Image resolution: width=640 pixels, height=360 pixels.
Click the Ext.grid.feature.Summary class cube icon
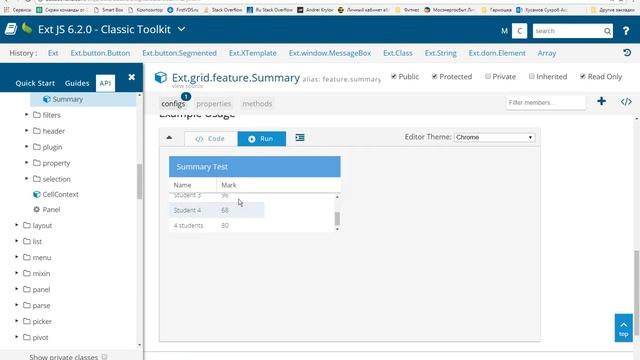pos(161,77)
